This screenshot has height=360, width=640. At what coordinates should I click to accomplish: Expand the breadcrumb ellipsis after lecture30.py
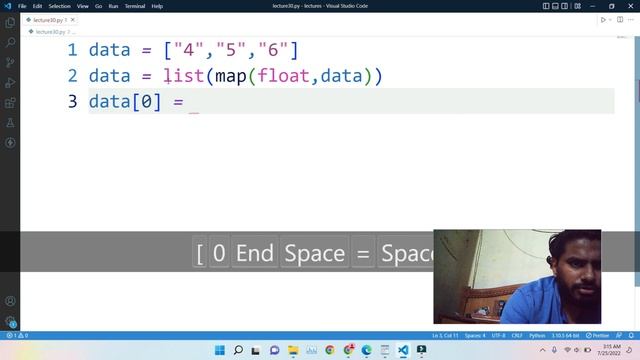click(x=73, y=32)
